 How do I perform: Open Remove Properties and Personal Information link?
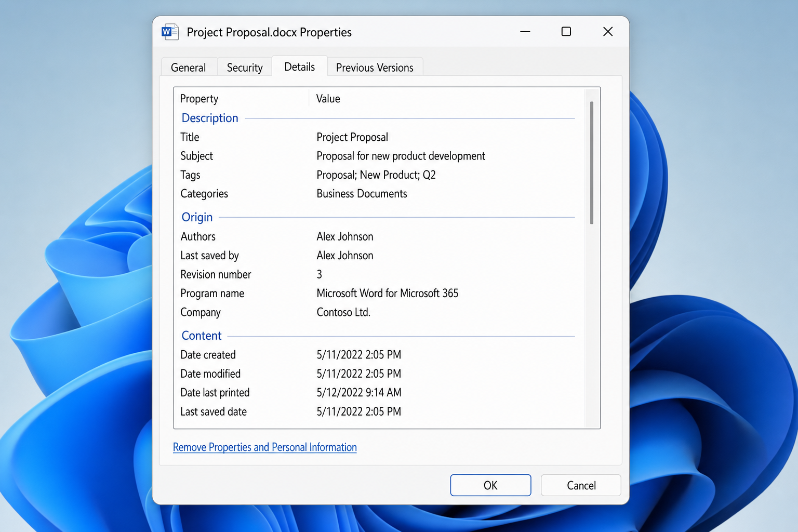(x=265, y=447)
